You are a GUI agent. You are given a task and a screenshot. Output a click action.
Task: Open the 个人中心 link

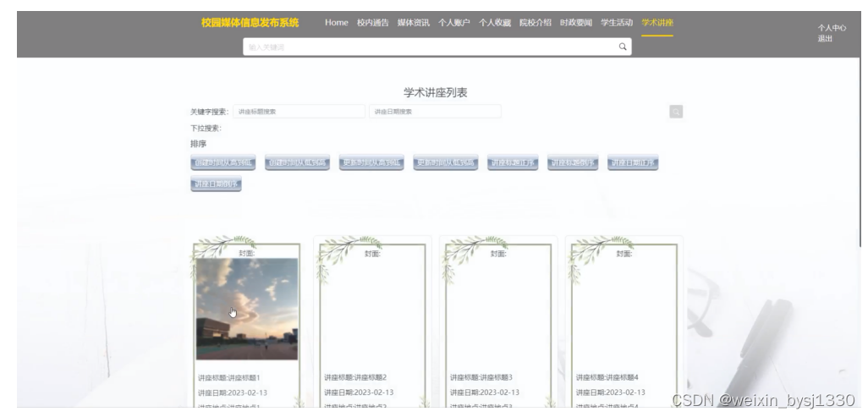click(x=832, y=28)
